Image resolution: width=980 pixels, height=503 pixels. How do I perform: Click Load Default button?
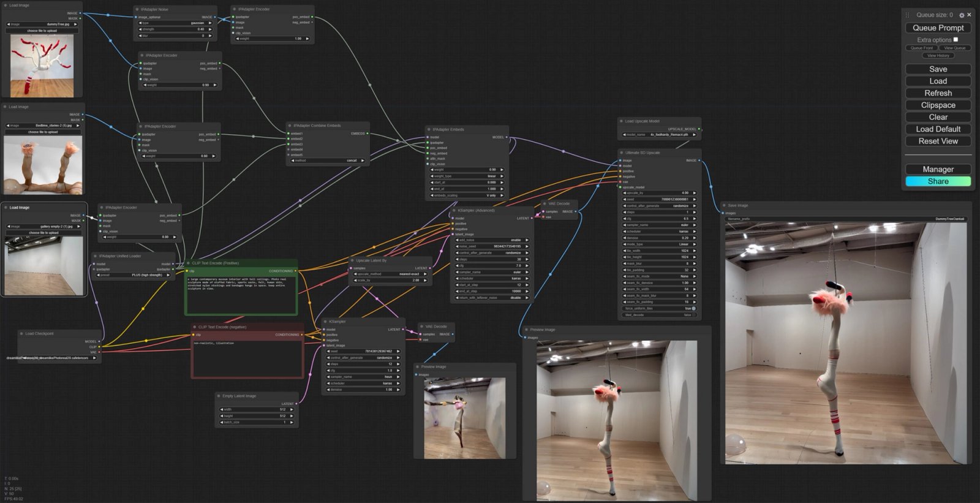(x=938, y=129)
